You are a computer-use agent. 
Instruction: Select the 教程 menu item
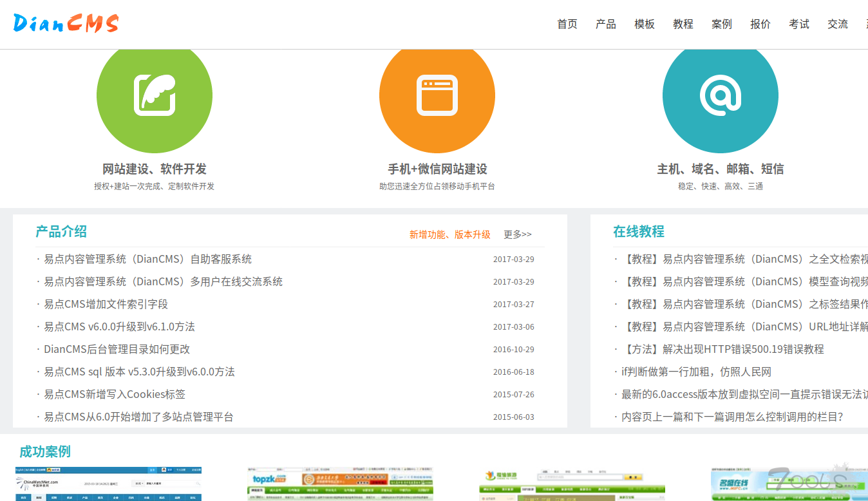pos(683,24)
